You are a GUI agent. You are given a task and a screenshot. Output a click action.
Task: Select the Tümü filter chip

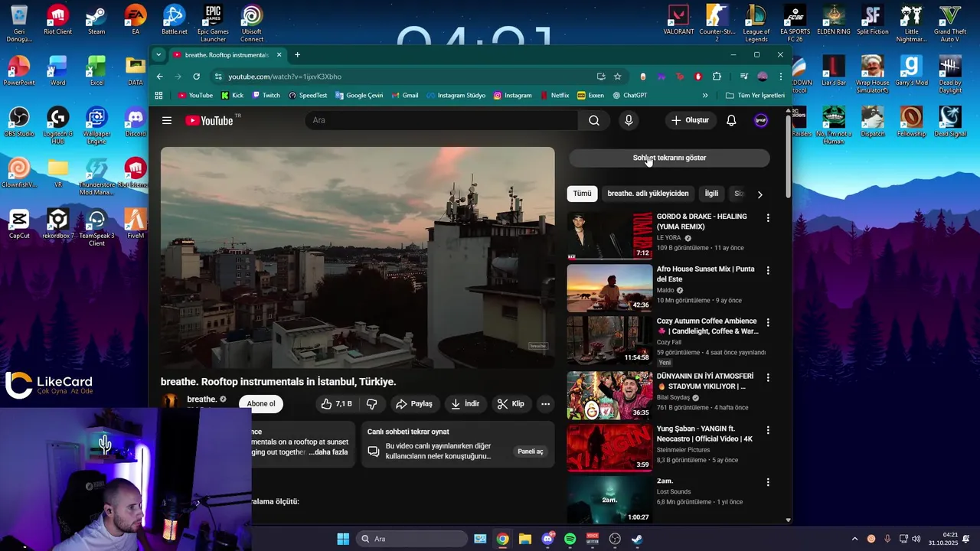583,194
